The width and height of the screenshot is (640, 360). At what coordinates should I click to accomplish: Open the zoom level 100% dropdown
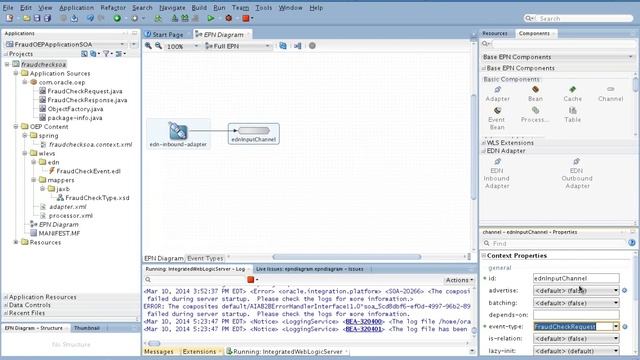tap(196, 46)
